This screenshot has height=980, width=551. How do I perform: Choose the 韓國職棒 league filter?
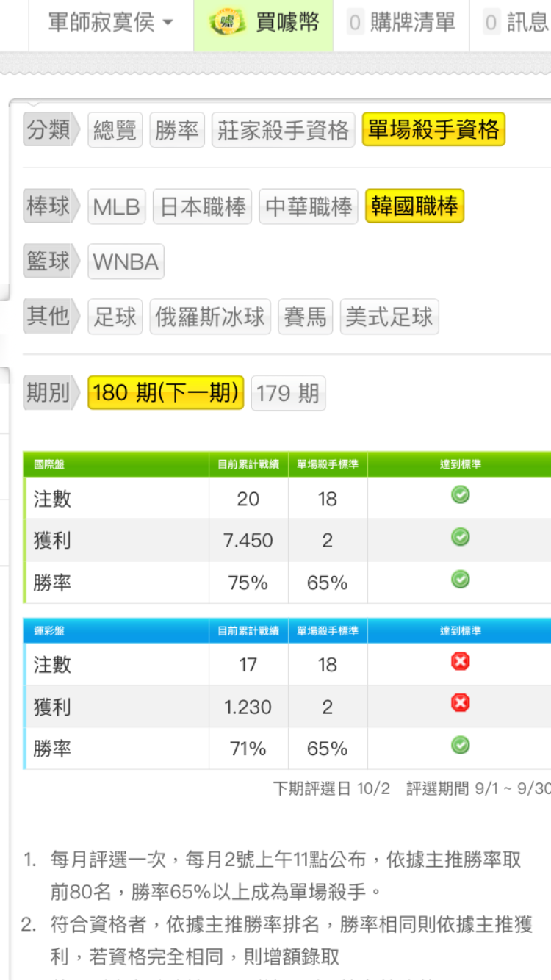(415, 206)
